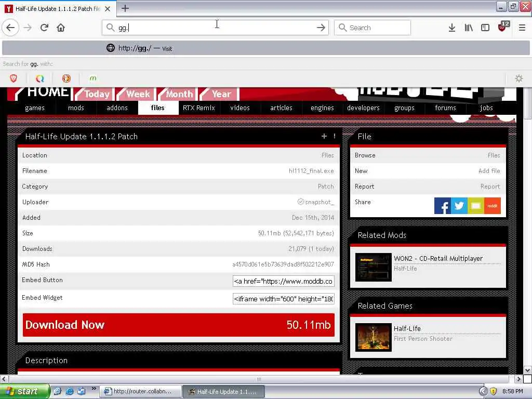Open the Library bookshelf icon
532x399 pixels.
[x=469, y=28]
